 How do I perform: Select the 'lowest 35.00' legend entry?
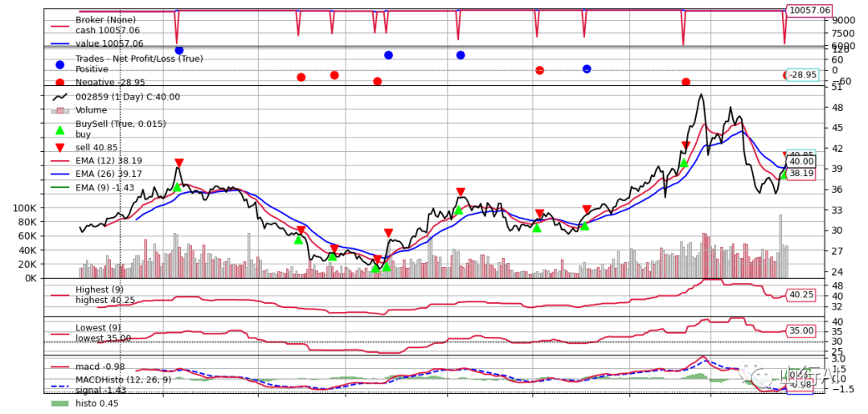(x=104, y=338)
